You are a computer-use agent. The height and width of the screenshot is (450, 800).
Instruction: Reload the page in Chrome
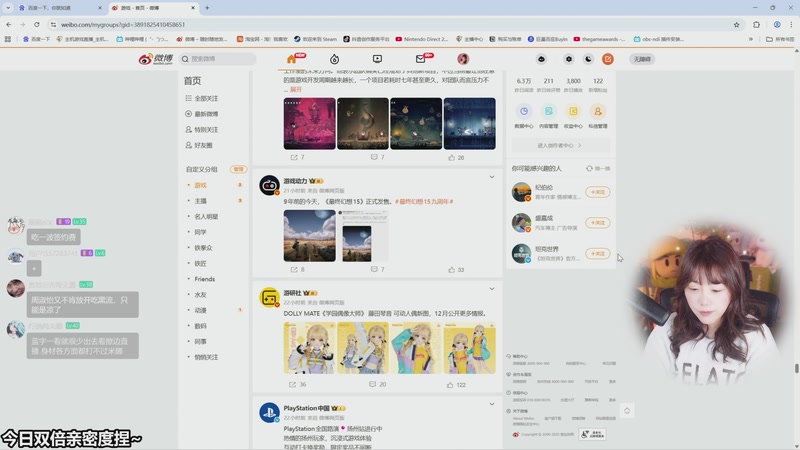(x=37, y=24)
